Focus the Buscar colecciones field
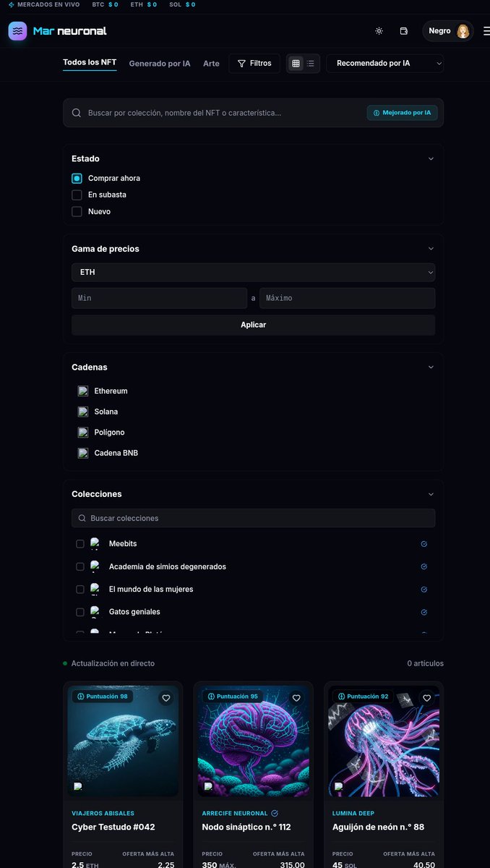Viewport: 490px width, 868px height. click(x=253, y=518)
